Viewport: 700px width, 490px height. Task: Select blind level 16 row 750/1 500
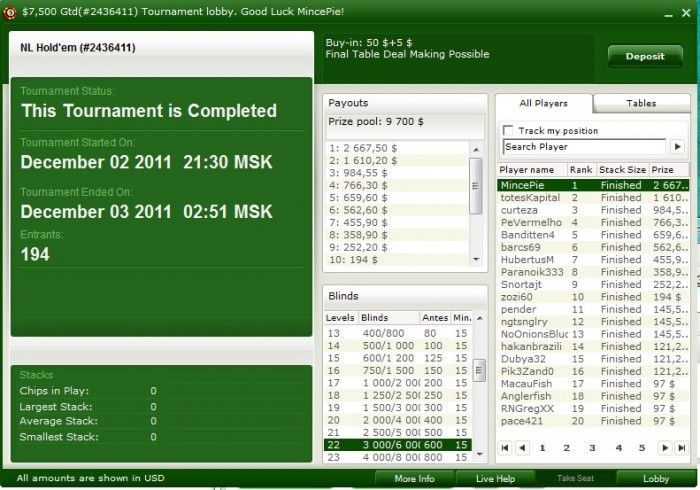tap(398, 370)
